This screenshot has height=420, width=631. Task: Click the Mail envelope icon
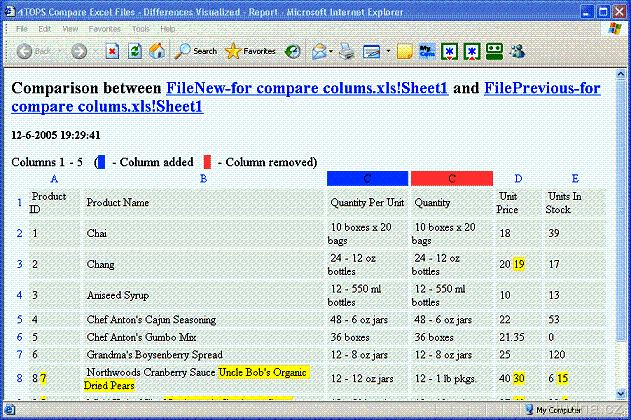319,51
